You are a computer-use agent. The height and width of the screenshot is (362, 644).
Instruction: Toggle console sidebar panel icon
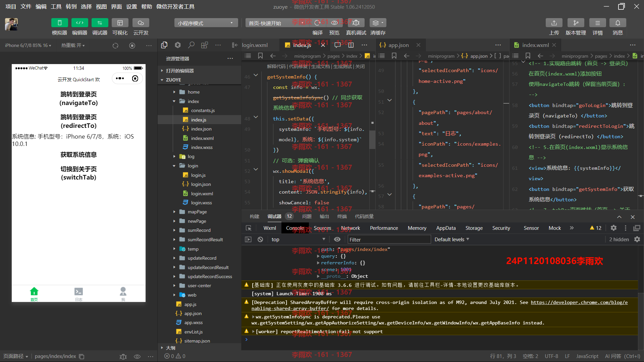[x=248, y=239]
